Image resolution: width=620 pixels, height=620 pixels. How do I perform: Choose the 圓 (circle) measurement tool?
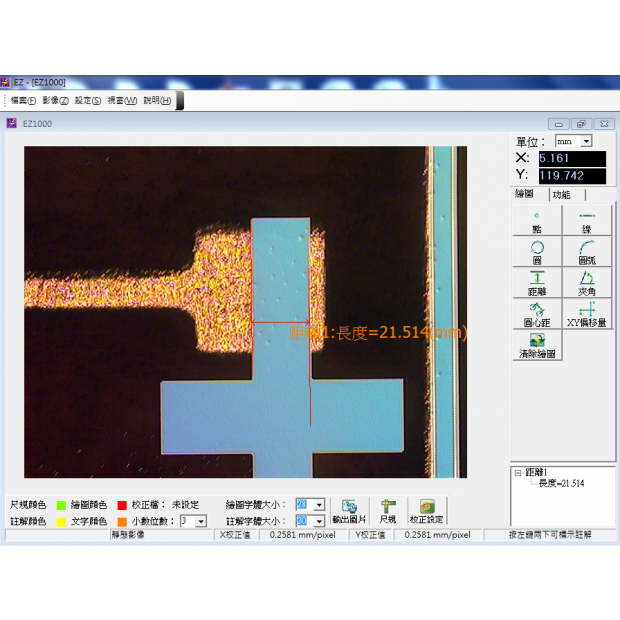pos(537,253)
